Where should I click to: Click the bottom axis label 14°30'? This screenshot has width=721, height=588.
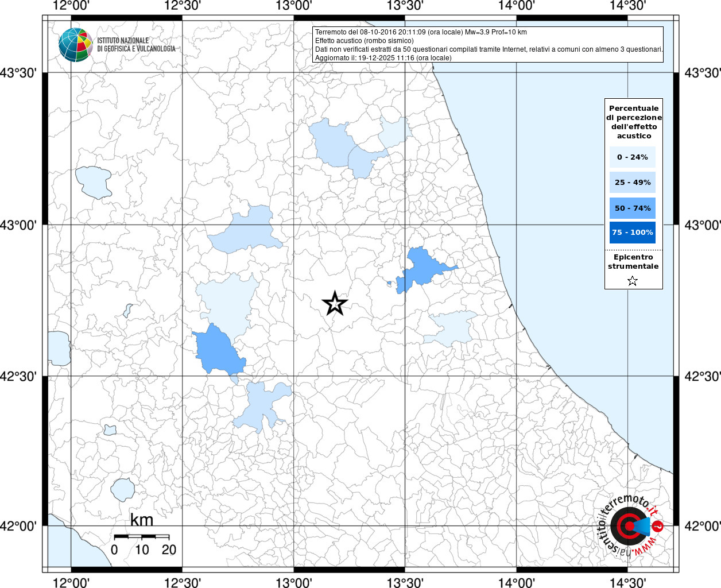627,582
